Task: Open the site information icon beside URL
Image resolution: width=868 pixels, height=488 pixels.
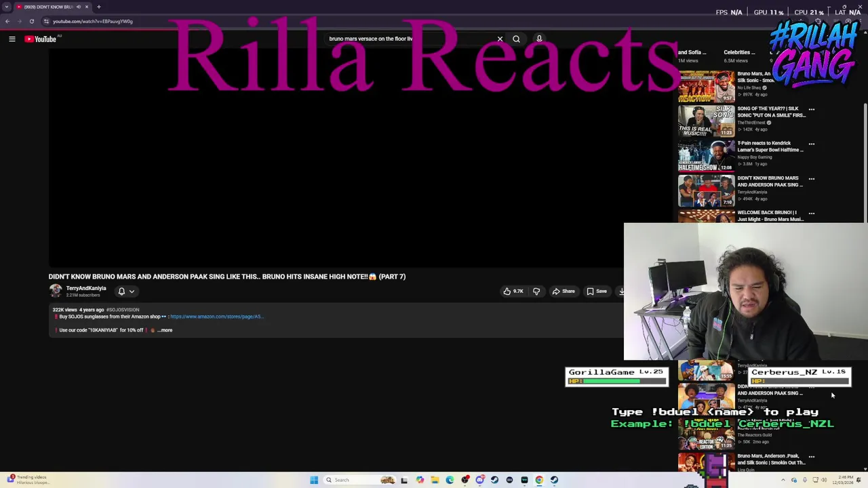Action: point(46,21)
